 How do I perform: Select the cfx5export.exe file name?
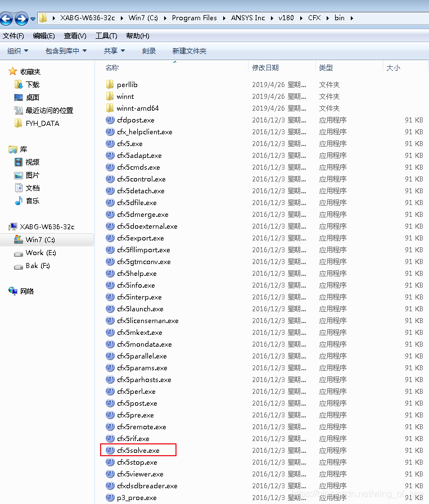[141, 238]
